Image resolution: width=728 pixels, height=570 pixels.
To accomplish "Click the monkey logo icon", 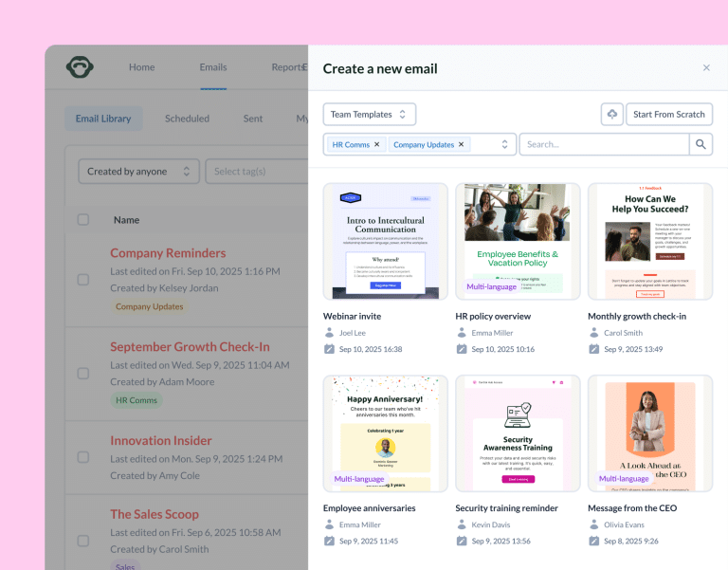I will (80, 67).
